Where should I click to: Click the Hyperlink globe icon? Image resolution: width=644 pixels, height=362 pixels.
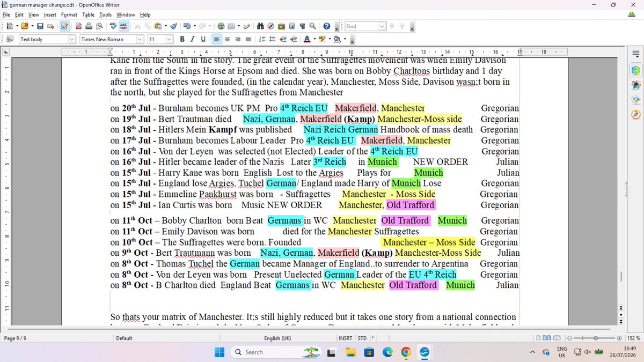(x=221, y=26)
